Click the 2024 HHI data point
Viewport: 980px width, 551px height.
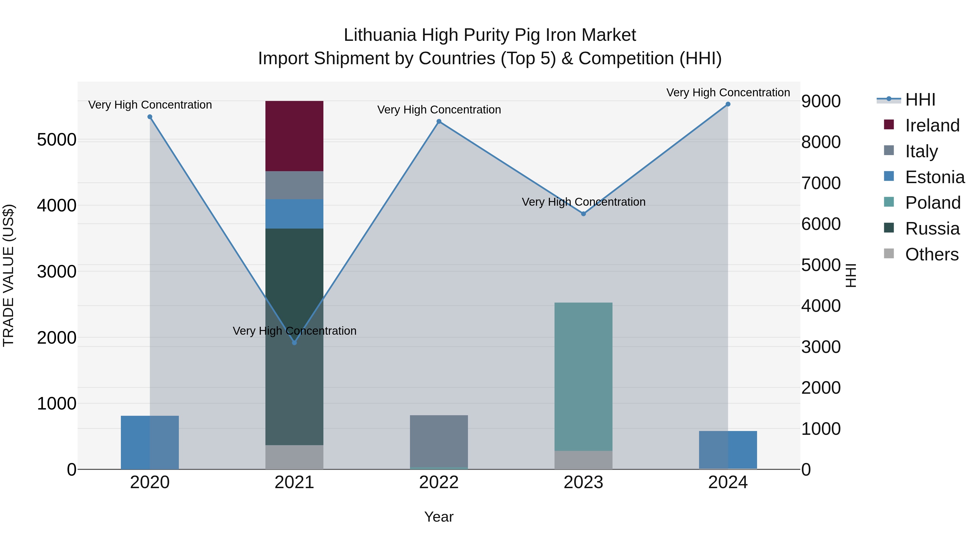click(x=728, y=104)
